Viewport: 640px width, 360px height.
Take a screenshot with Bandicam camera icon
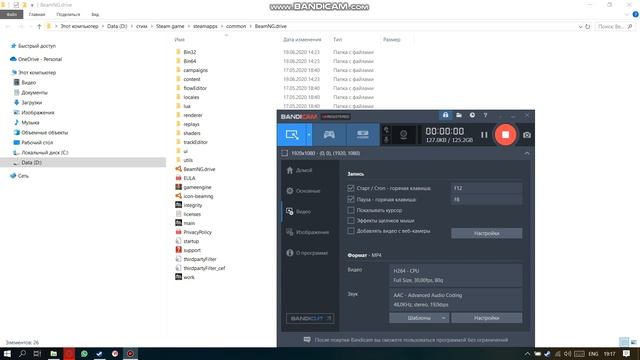(x=527, y=135)
